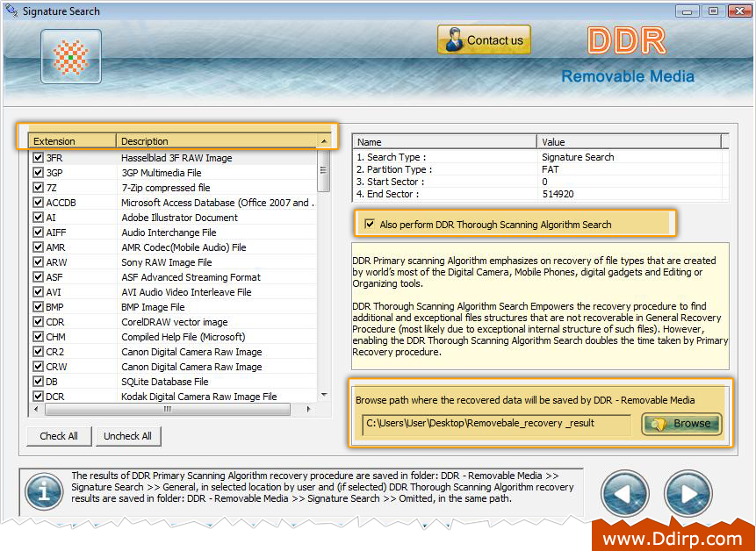Select Kodak Digital Camera Raw Image File
This screenshot has width=756, height=551.
pyautogui.click(x=199, y=397)
